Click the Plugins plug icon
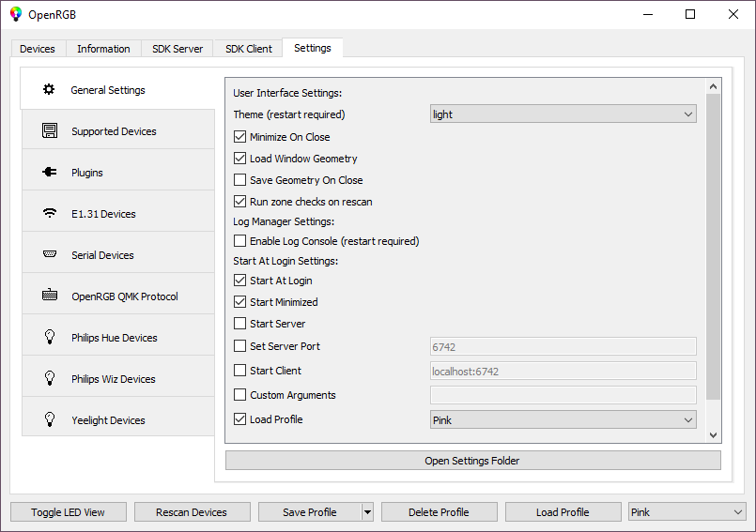756x532 pixels. 50,173
